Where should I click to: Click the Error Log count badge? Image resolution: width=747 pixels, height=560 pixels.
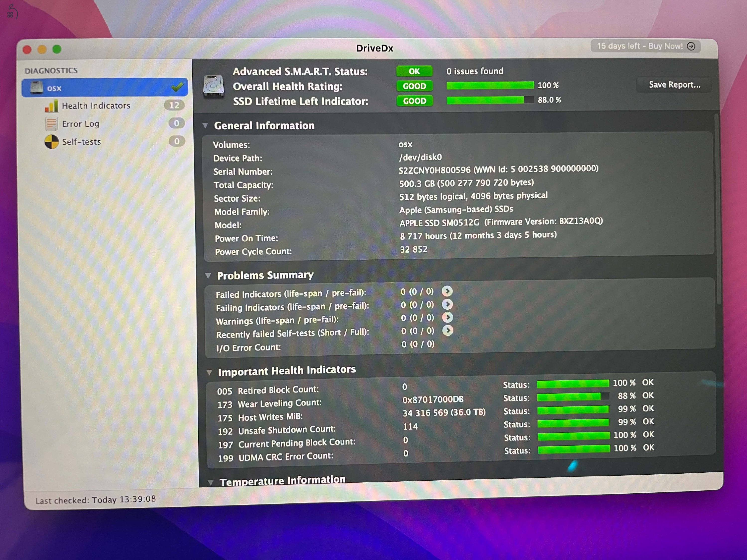point(177,123)
